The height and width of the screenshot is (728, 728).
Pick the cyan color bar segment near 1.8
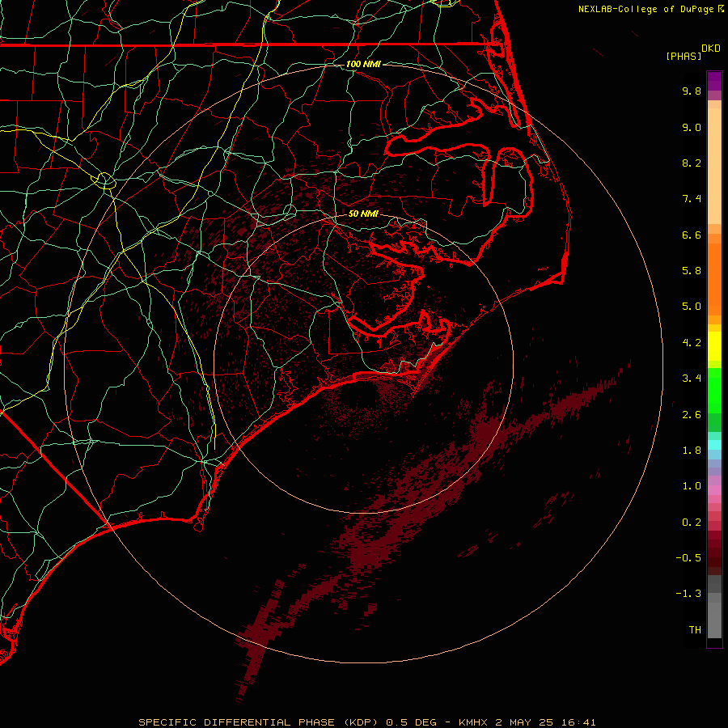[x=714, y=444]
